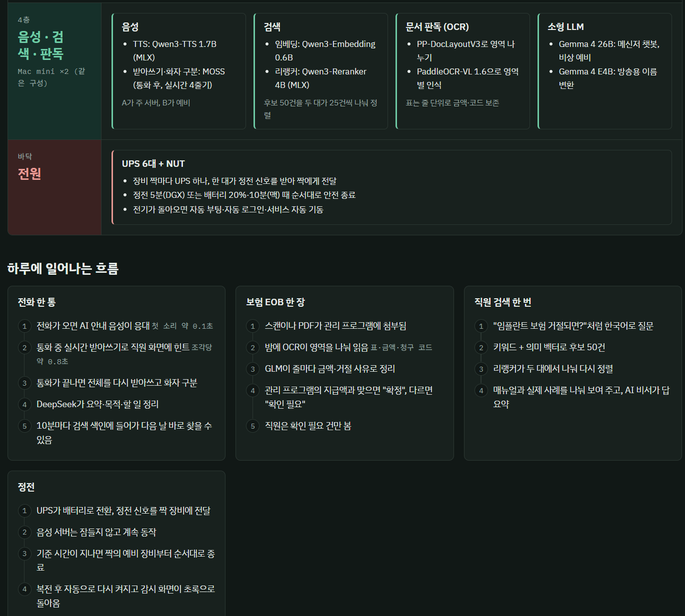The image size is (685, 616).
Task: Click the DeepSeek가 요약 step
Action: pos(97,404)
